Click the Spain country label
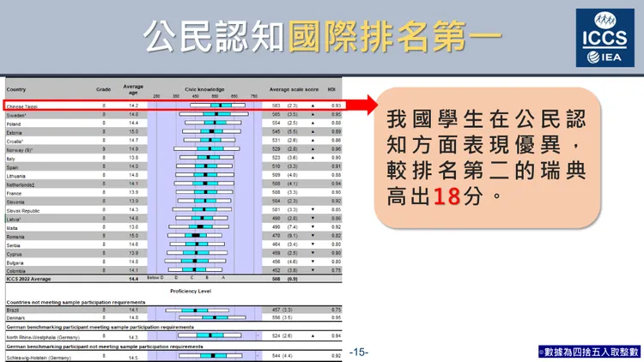Image resolution: width=644 pixels, height=362 pixels. [x=12, y=167]
